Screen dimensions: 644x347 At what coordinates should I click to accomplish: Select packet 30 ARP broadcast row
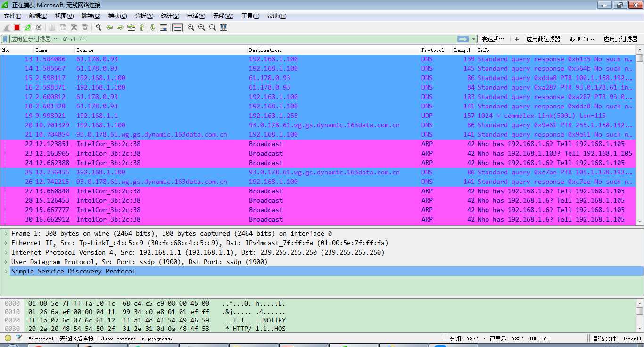318,219
